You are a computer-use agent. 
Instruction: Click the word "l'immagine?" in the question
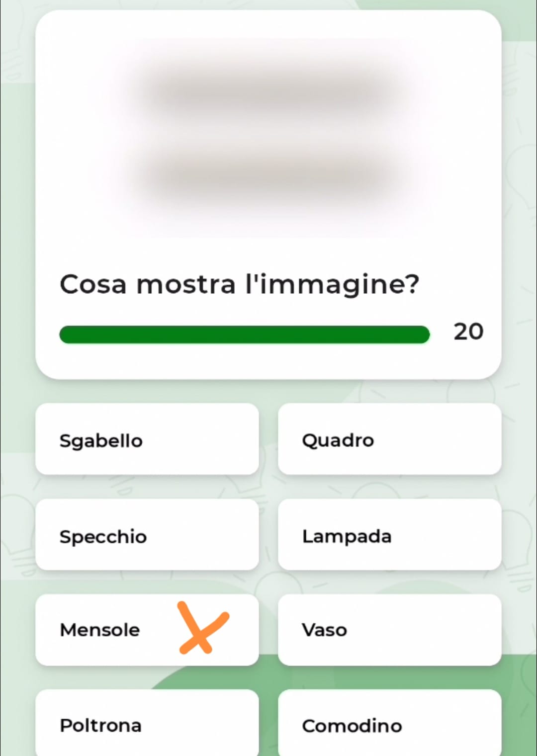[x=332, y=285]
